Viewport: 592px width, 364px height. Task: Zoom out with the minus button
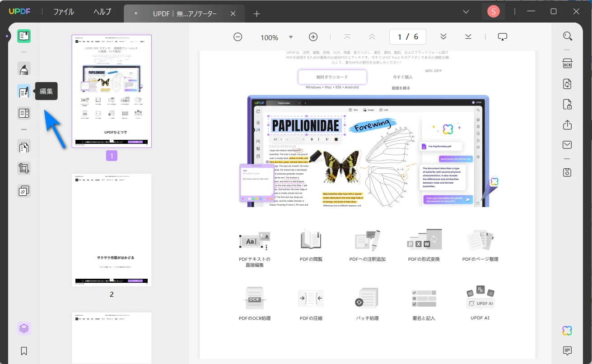(238, 37)
